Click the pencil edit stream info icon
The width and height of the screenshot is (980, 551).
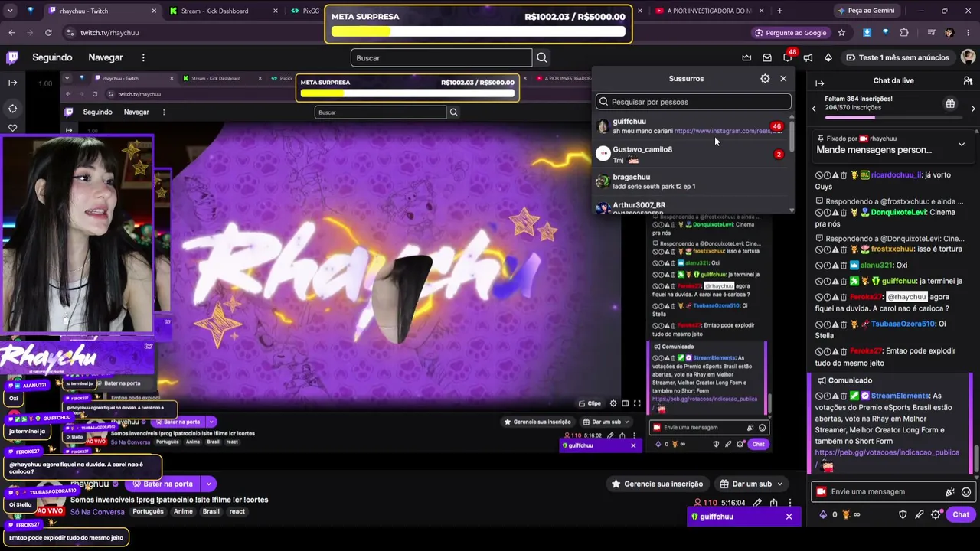click(756, 503)
